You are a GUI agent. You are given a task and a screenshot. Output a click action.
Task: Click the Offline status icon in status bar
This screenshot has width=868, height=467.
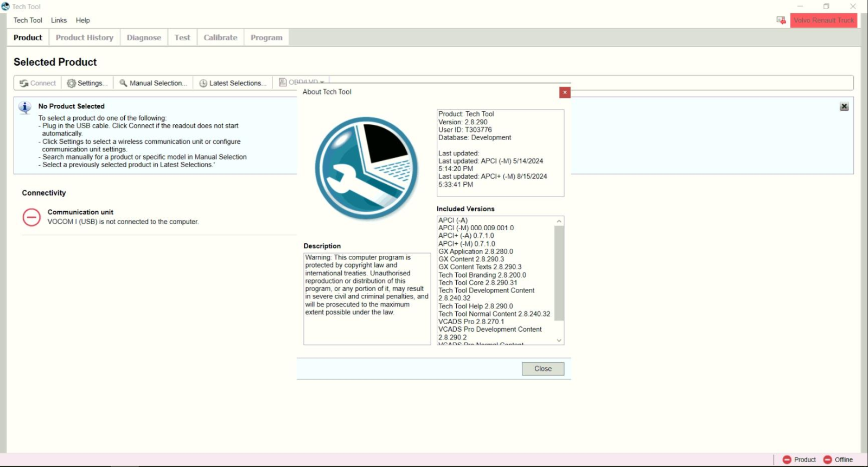coord(828,459)
